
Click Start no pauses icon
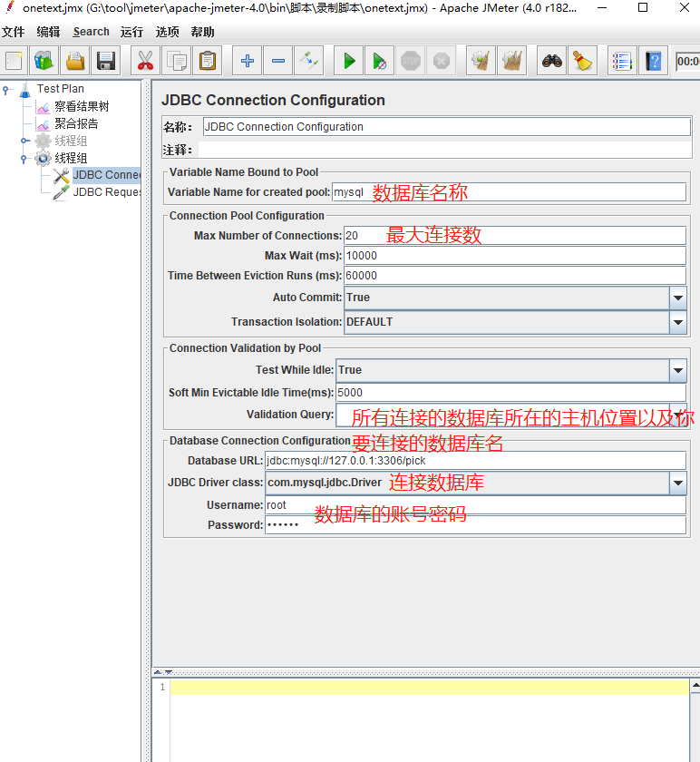click(x=379, y=62)
